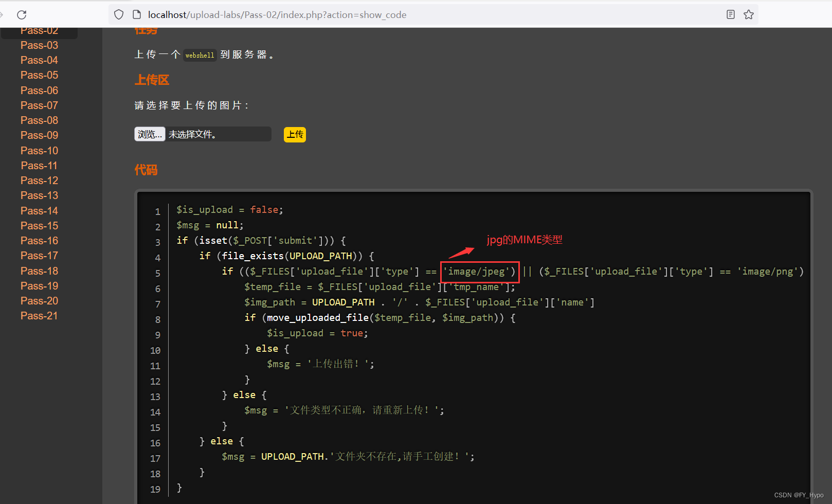The height and width of the screenshot is (504, 832).
Task: Open Pass-10 in the sidebar
Action: point(40,151)
